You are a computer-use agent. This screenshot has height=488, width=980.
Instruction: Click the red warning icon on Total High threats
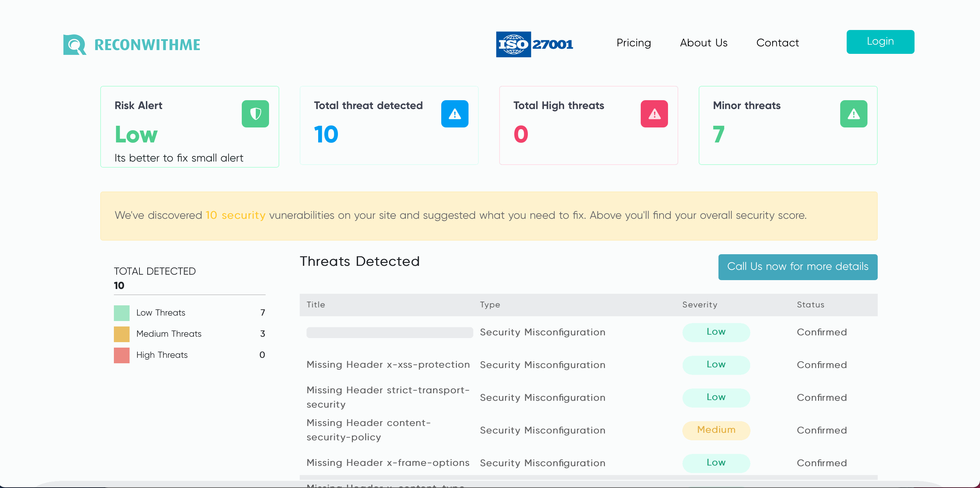654,113
